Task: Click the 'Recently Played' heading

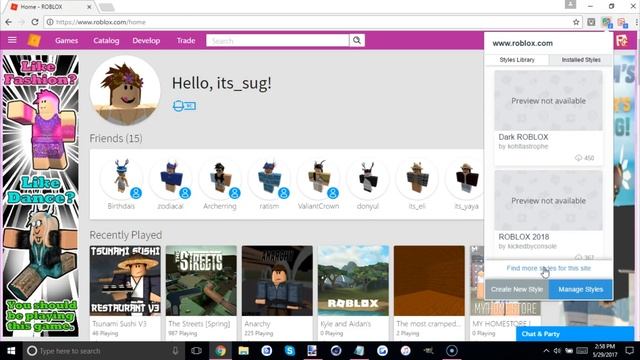Action: click(x=126, y=235)
